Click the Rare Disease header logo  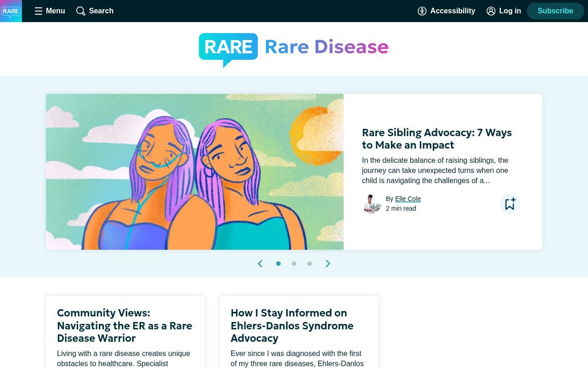click(x=294, y=49)
